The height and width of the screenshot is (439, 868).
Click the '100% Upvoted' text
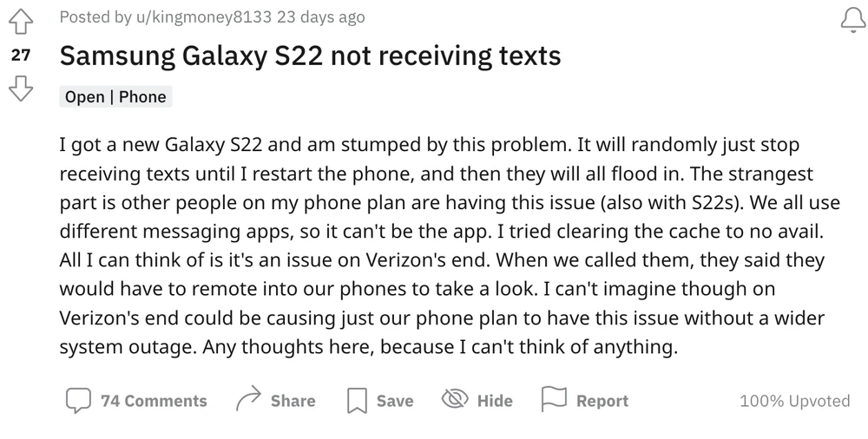click(794, 401)
